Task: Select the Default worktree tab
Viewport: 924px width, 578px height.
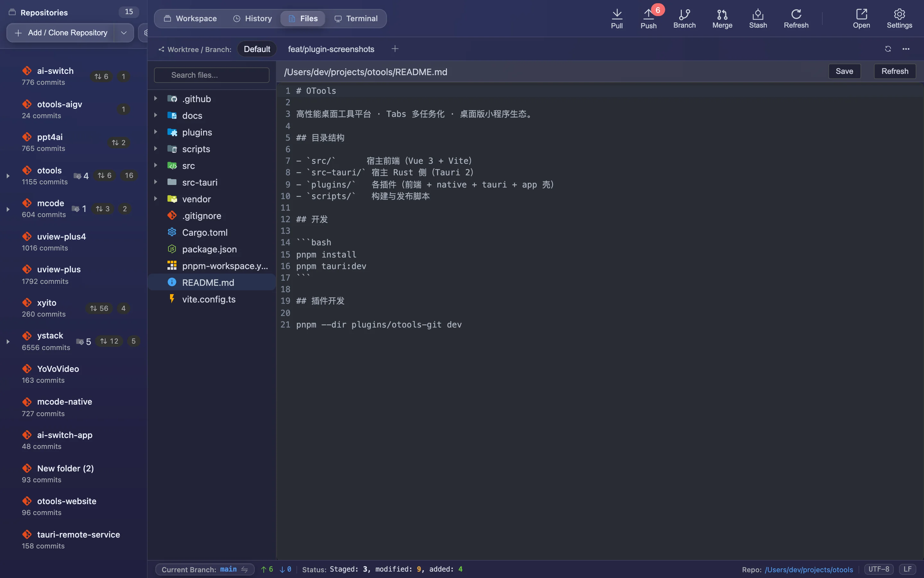Action: point(257,49)
